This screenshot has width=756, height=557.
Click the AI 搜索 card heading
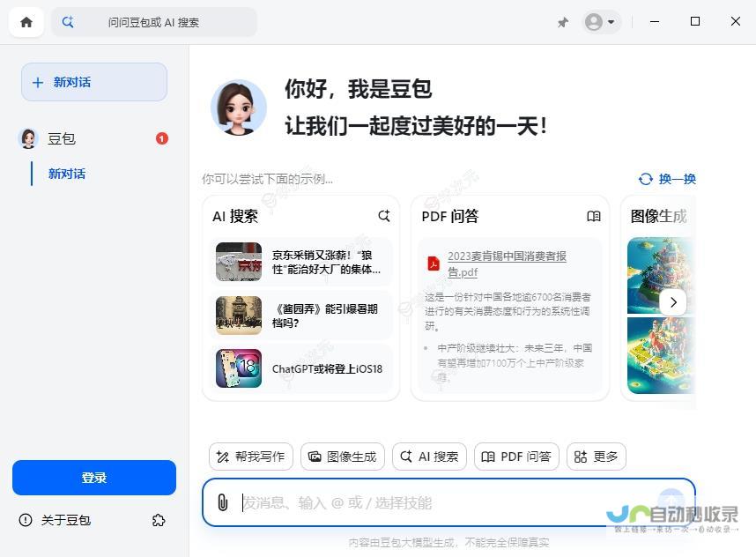[235, 216]
